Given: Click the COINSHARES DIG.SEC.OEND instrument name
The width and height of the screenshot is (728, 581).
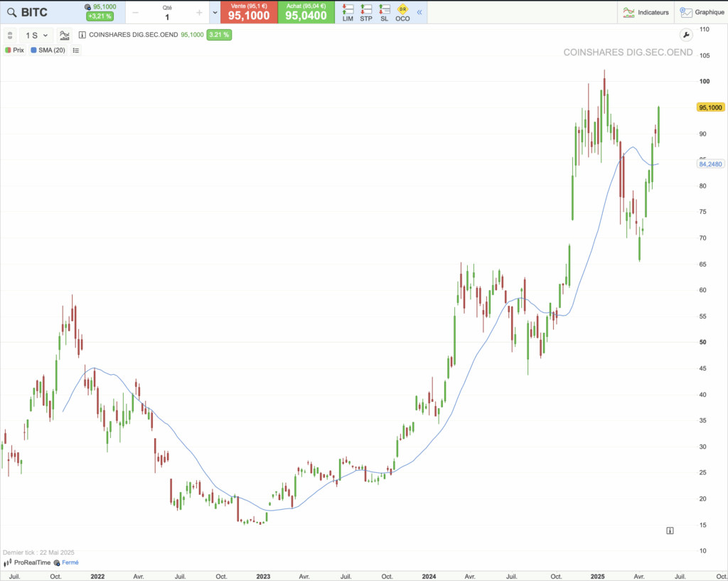Looking at the screenshot, I should coord(133,35).
